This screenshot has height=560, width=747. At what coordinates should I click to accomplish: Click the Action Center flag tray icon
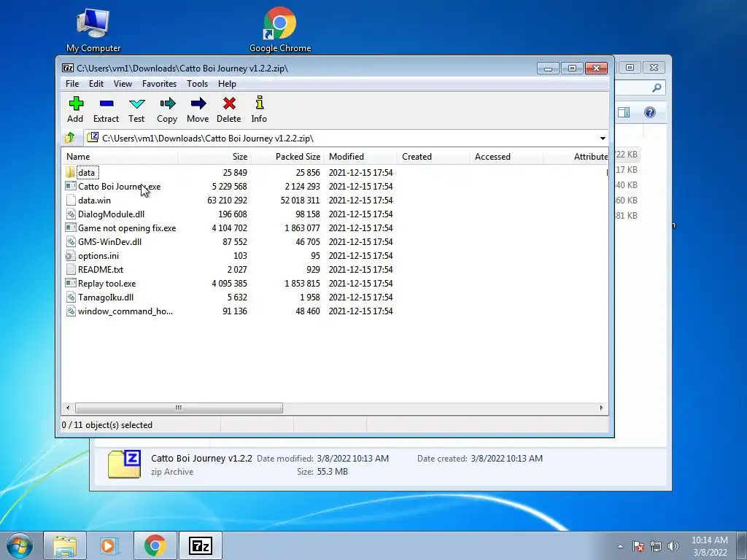pyautogui.click(x=638, y=546)
